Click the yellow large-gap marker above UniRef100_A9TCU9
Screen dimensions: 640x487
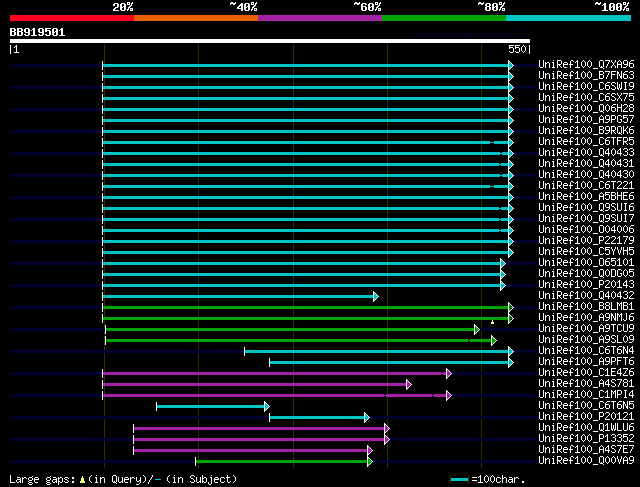(493, 322)
